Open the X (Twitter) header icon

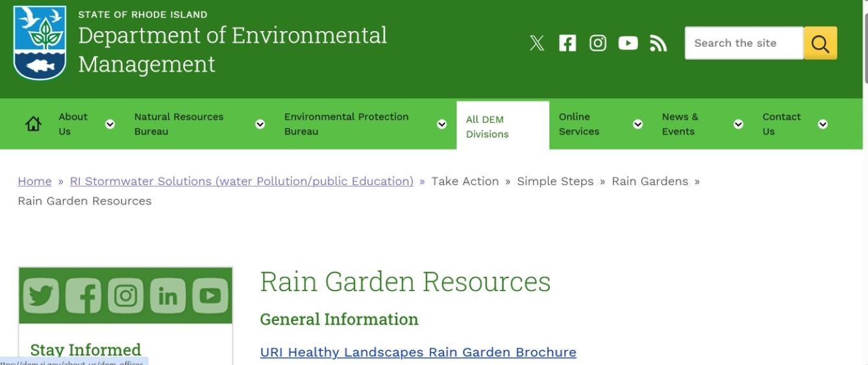click(x=536, y=44)
